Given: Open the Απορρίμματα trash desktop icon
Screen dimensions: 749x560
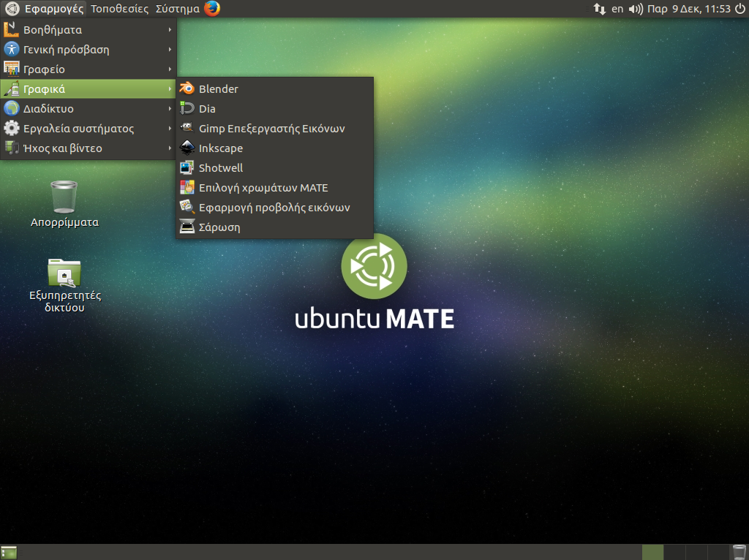Looking at the screenshot, I should (64, 197).
